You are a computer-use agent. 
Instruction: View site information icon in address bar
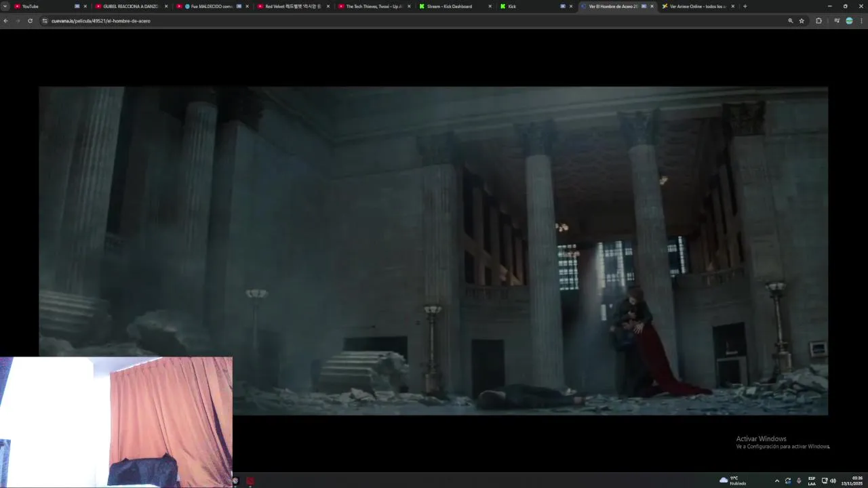click(45, 21)
